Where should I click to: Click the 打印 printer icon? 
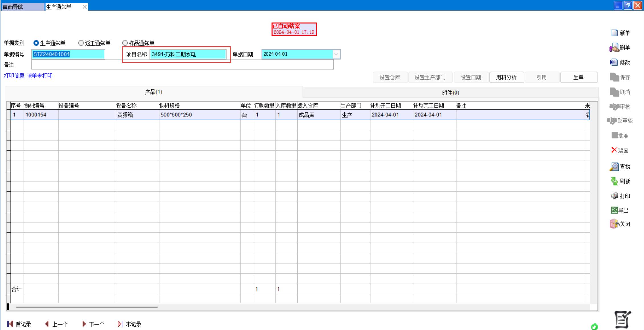pos(614,196)
